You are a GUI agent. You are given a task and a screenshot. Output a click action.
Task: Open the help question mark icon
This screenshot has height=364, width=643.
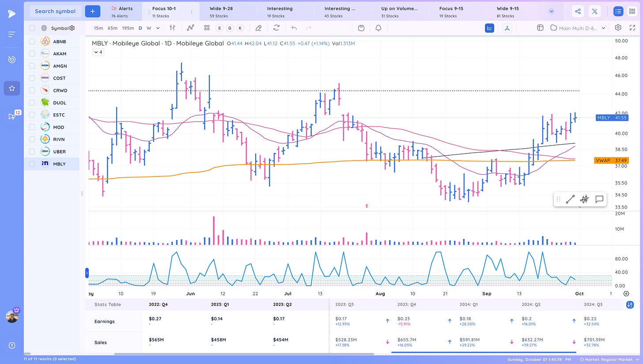click(x=12, y=345)
